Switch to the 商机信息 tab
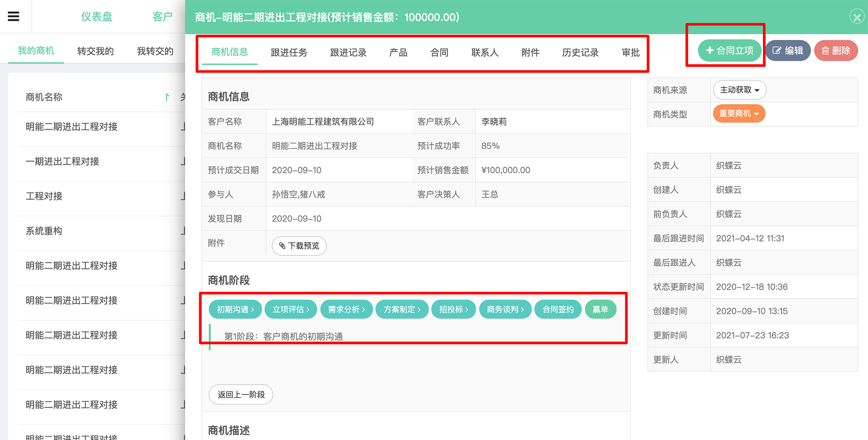The height and width of the screenshot is (440, 868). click(230, 52)
